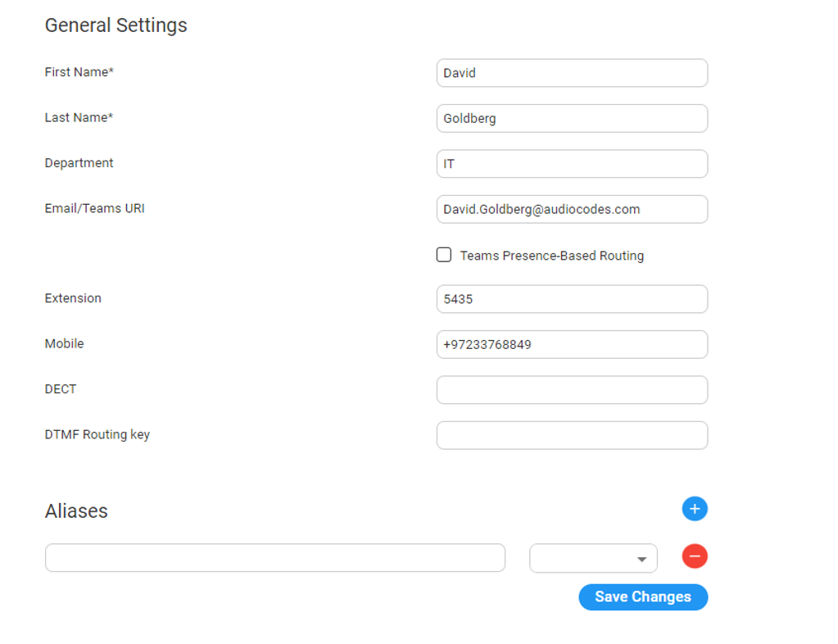
Task: Click the DTMF Routing key label
Action: (97, 434)
